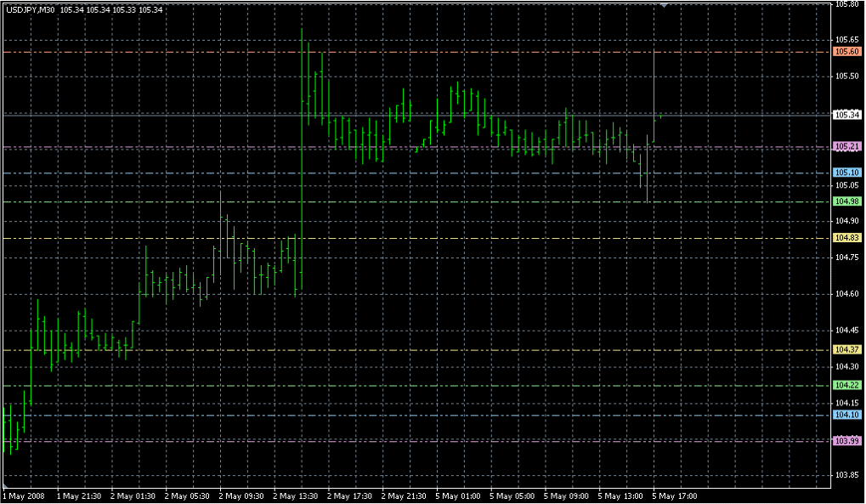Select the blue 105.10 level label
The height and width of the screenshot is (504, 866).
pyautogui.click(x=846, y=173)
